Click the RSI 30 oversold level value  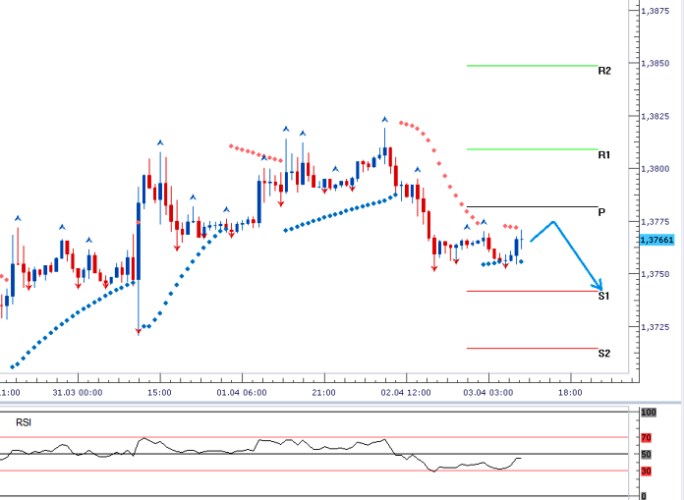(646, 471)
